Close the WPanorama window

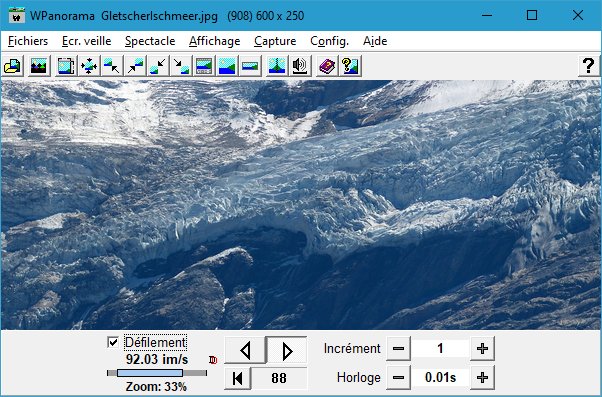coord(578,15)
